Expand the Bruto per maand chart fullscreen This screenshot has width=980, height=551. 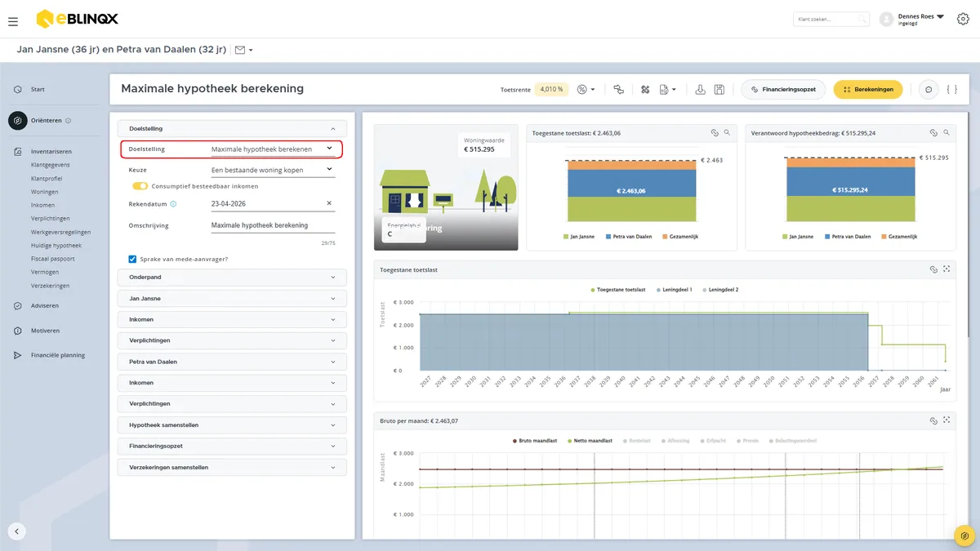pyautogui.click(x=947, y=421)
